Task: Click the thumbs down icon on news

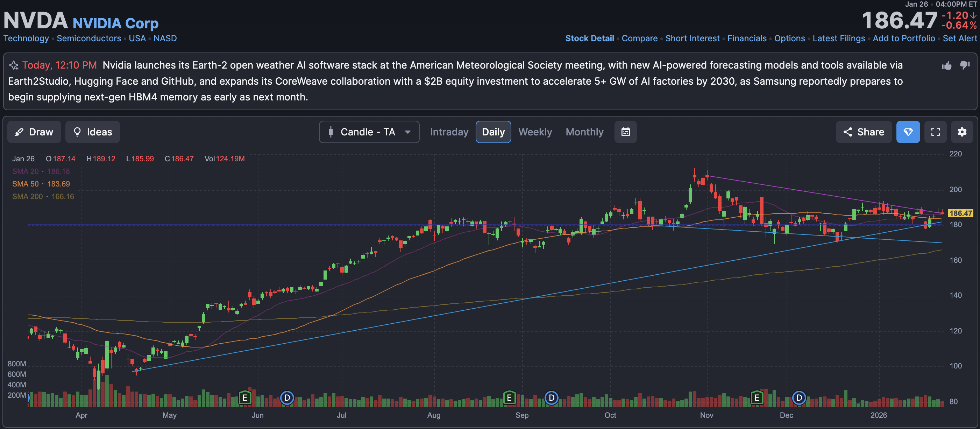Action: [x=965, y=65]
